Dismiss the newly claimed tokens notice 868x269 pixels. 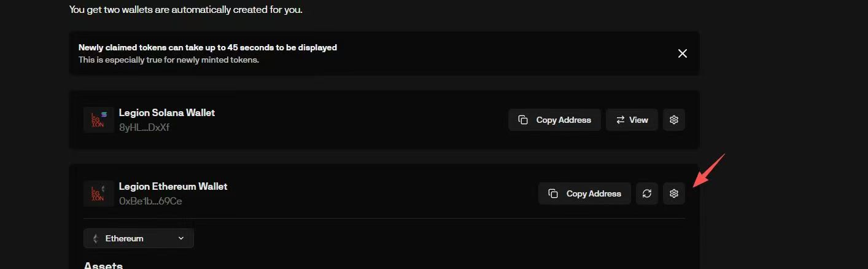[682, 53]
